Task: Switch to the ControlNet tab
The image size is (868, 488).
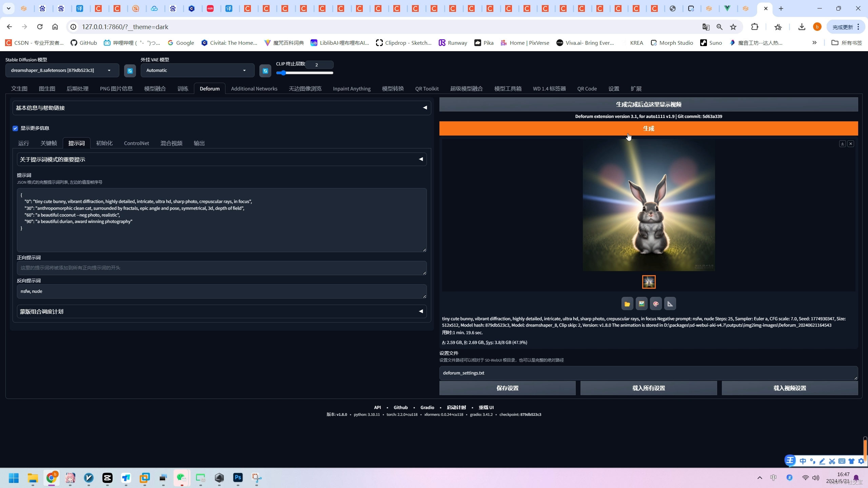Action: tap(137, 143)
